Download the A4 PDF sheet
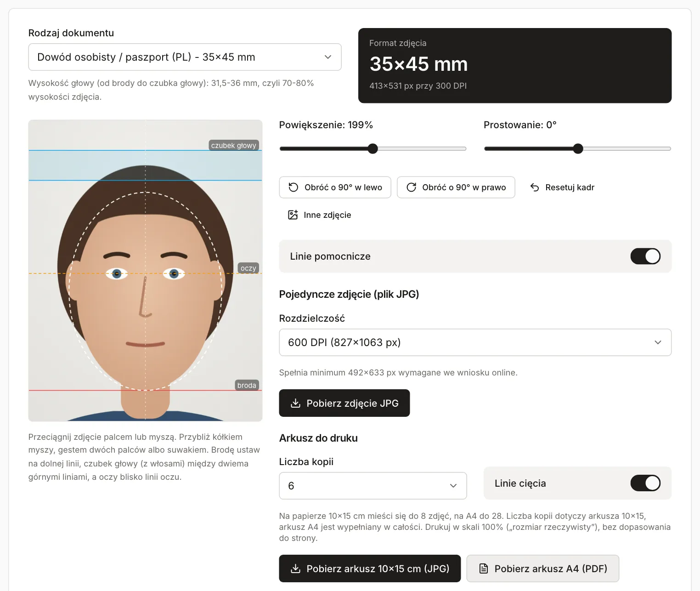Screen dimensions: 700x591 (x=543, y=568)
